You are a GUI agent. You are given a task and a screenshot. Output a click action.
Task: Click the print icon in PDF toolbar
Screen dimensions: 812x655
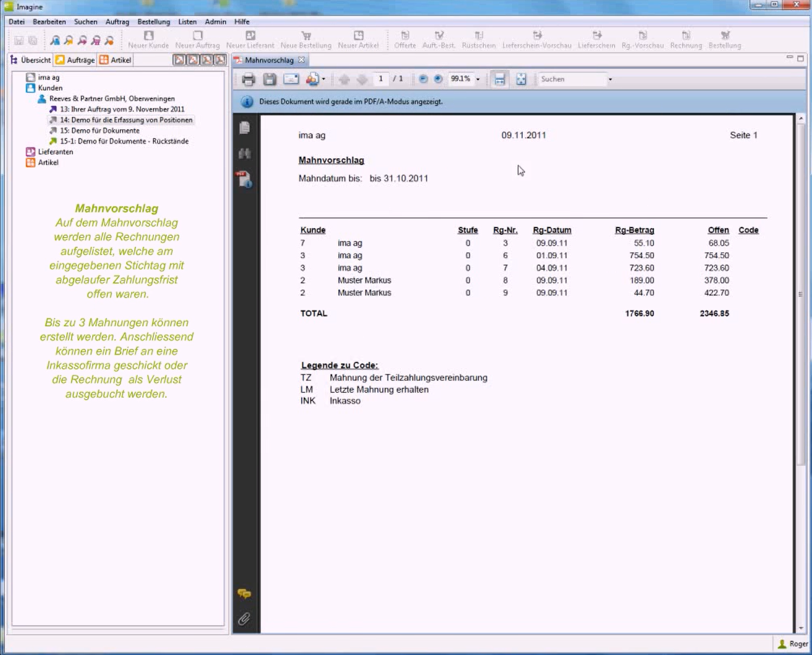point(248,79)
